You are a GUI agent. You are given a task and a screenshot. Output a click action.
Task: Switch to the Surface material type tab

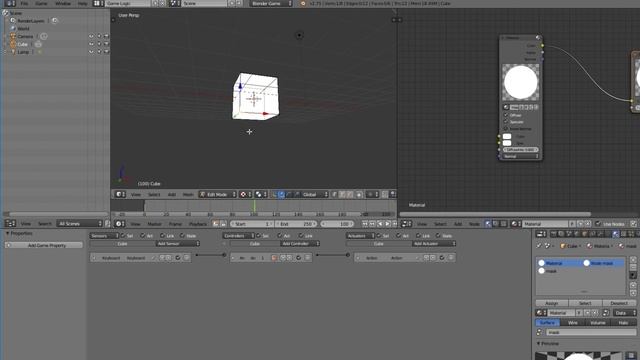pyautogui.click(x=547, y=322)
